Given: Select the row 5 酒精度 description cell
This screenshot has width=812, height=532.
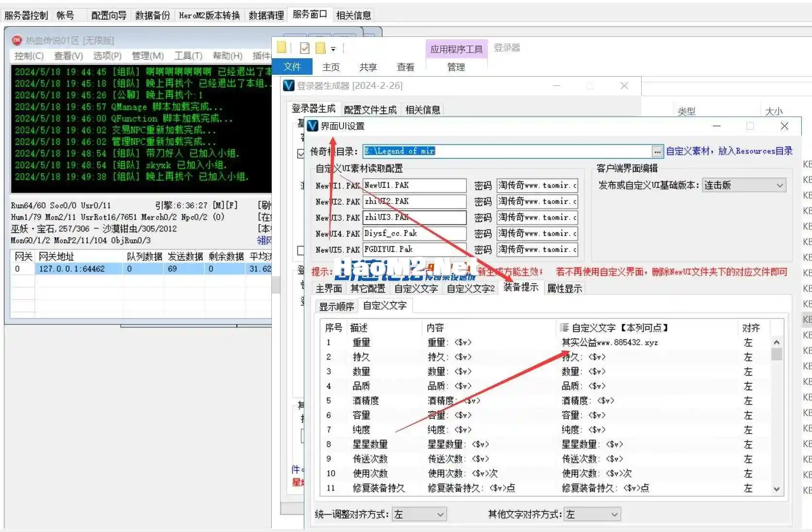Looking at the screenshot, I should [365, 401].
